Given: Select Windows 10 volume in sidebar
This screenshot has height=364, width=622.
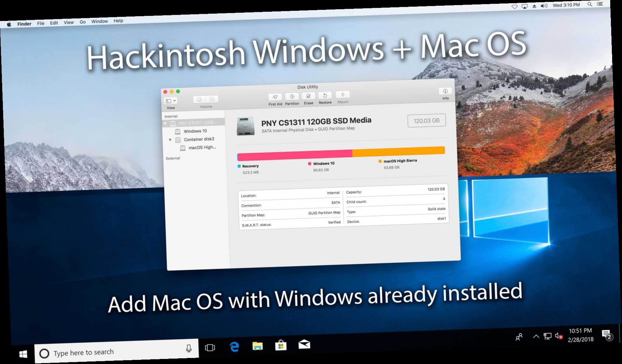Looking at the screenshot, I should 195,131.
